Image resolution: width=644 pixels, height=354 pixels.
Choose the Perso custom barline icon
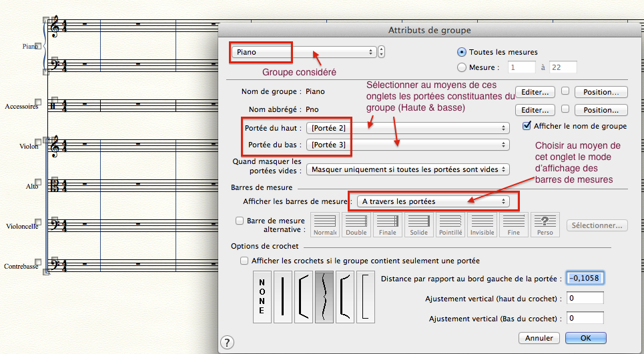coord(545,225)
